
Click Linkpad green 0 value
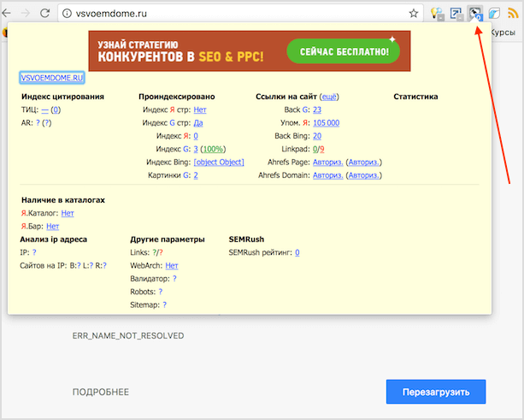point(315,149)
